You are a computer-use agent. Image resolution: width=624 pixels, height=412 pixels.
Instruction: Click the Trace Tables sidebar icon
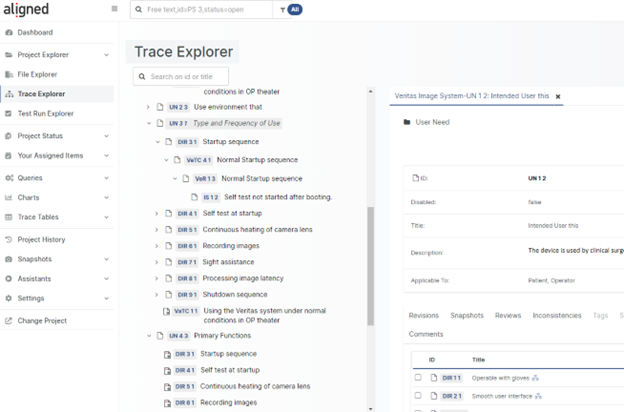(x=9, y=217)
